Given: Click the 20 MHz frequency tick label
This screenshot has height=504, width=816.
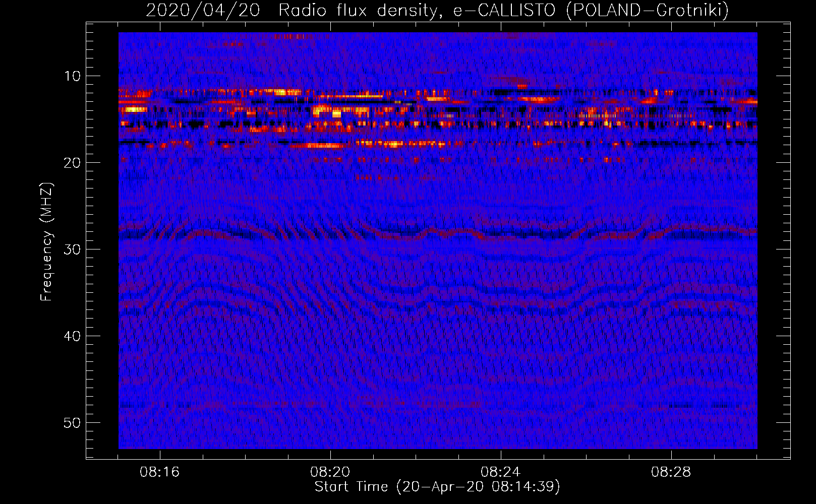Looking at the screenshot, I should coord(73,163).
